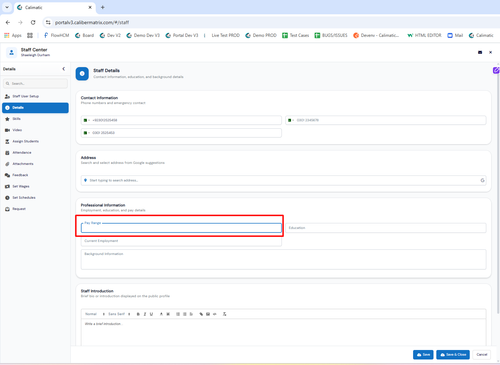
Task: Select the Details sidebar item
Action: pos(35,108)
